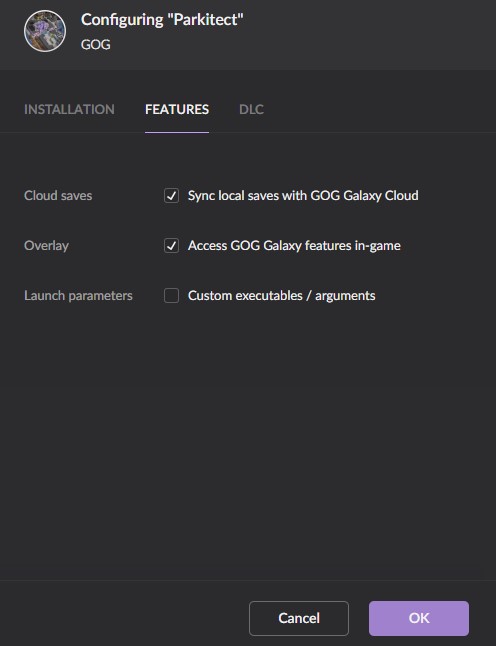Click the "Cloud saves" row label

point(58,195)
